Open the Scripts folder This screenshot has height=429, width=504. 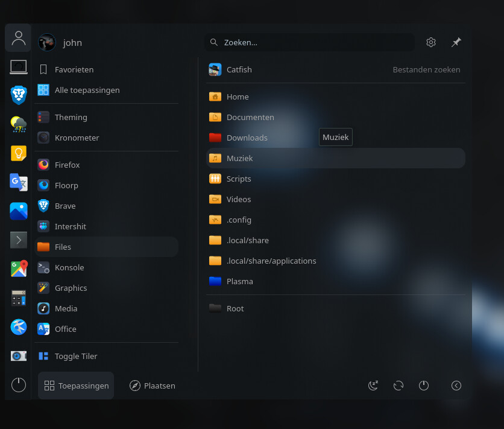pos(336,179)
